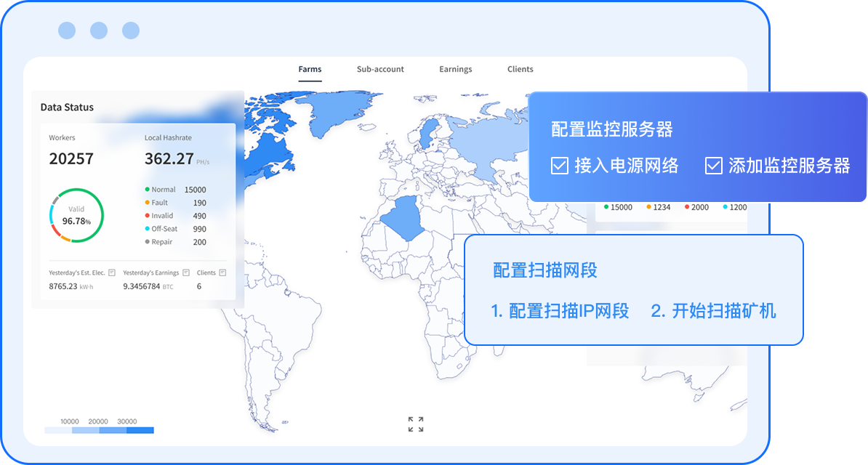
Task: Click the fullscreen expand map icon
Action: pos(416,424)
